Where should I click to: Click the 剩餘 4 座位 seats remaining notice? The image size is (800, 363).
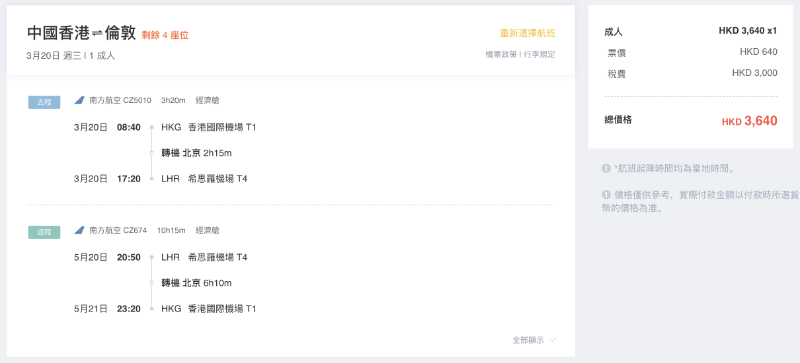(x=165, y=35)
